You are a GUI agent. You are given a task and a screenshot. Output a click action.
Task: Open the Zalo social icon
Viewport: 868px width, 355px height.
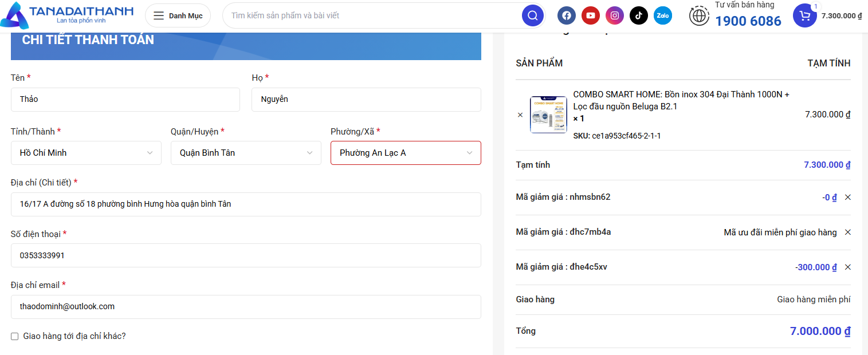coord(663,15)
